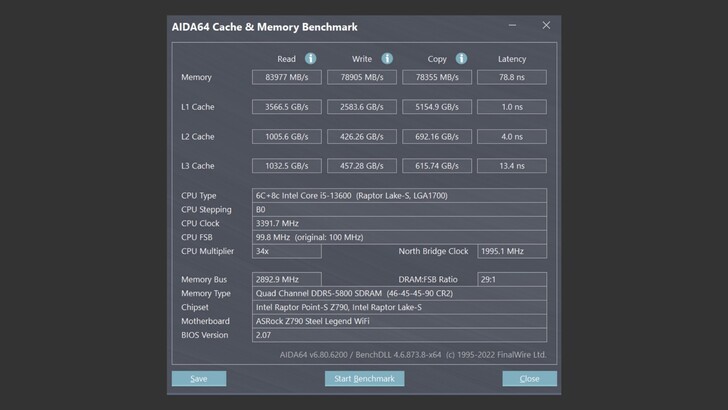Viewport: 728px width, 410px height.
Task: Minimize the AIDA64 benchmark window
Action: (x=512, y=26)
